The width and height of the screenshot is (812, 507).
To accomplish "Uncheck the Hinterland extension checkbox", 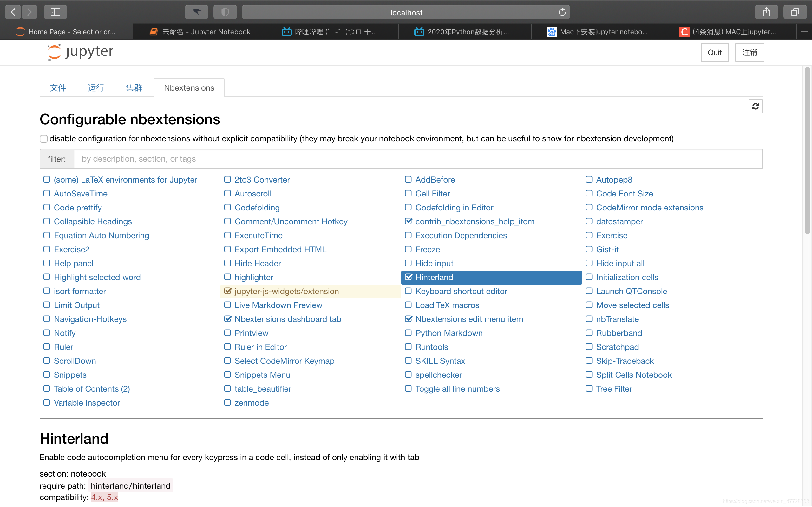I will [x=408, y=277].
